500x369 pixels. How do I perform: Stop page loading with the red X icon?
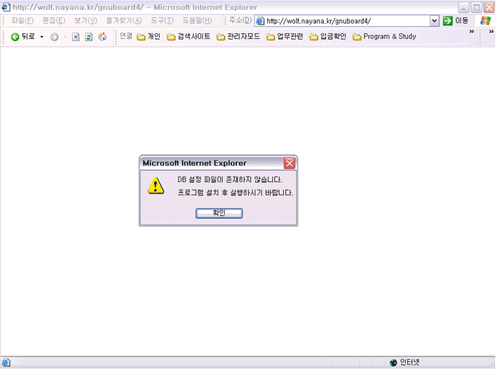76,37
